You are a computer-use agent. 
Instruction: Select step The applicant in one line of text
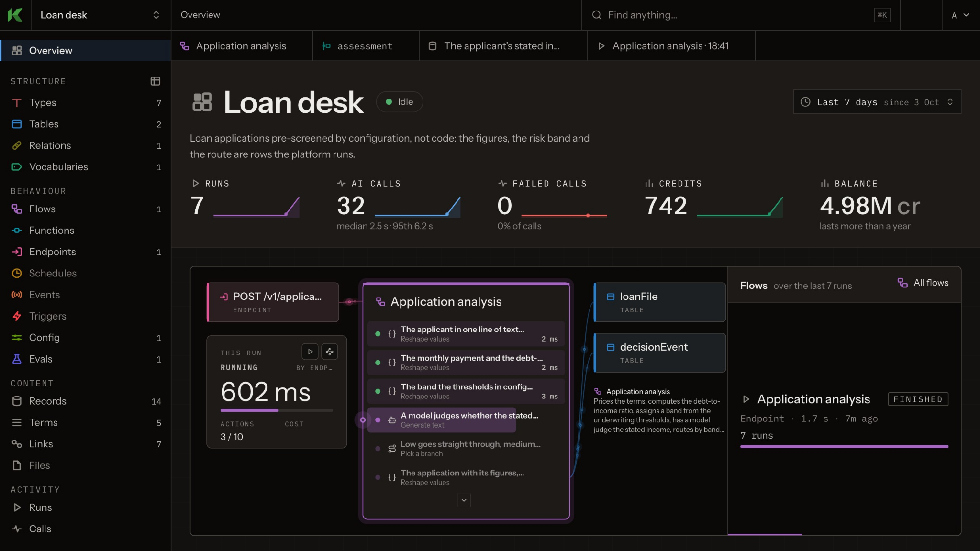[466, 334]
